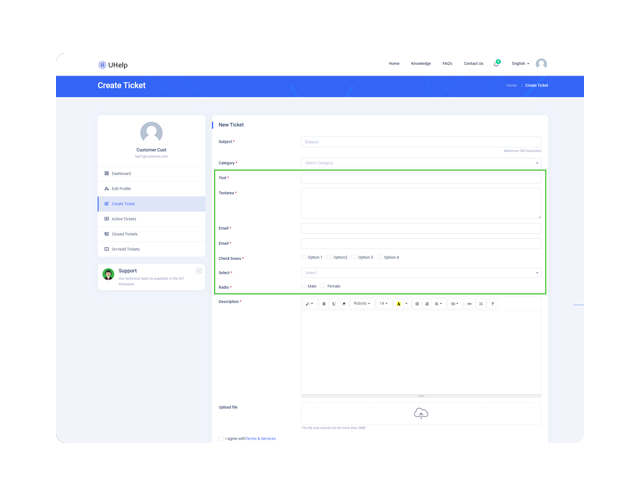The width and height of the screenshot is (640, 495).
Task: Click into the Textarea field
Action: pyautogui.click(x=421, y=203)
